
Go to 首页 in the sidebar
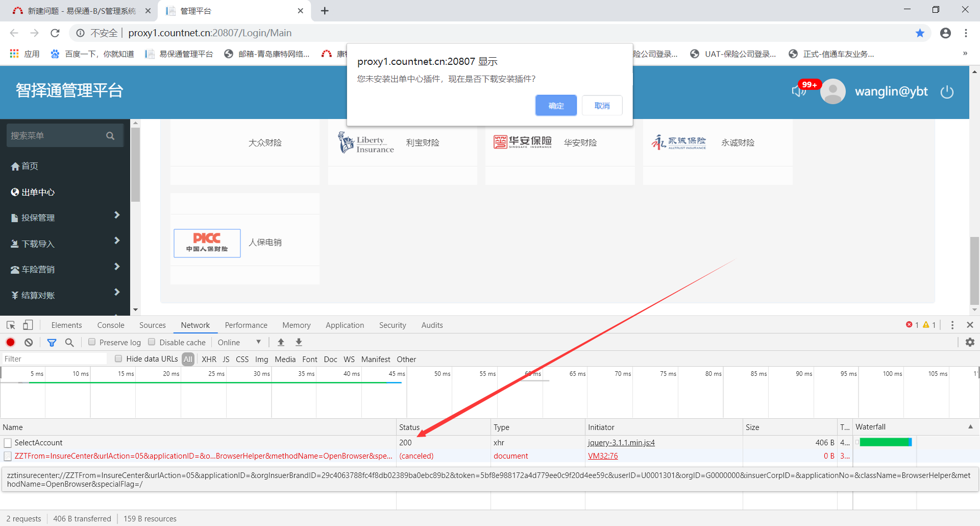click(65, 166)
